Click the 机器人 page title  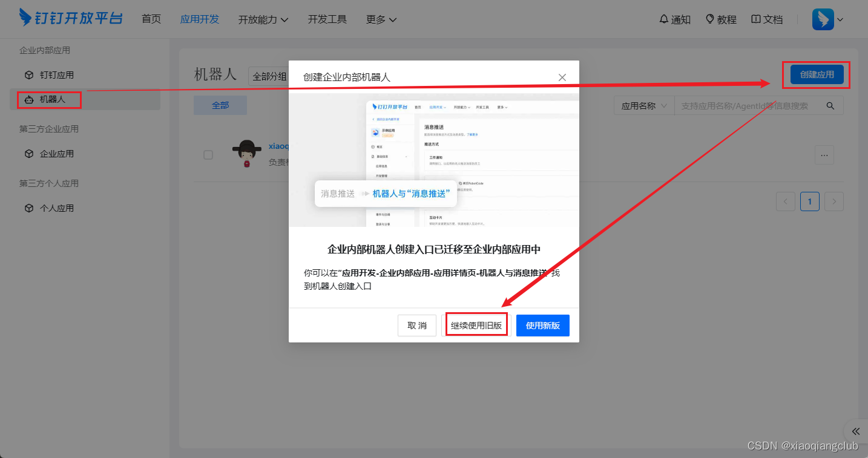[x=215, y=74]
